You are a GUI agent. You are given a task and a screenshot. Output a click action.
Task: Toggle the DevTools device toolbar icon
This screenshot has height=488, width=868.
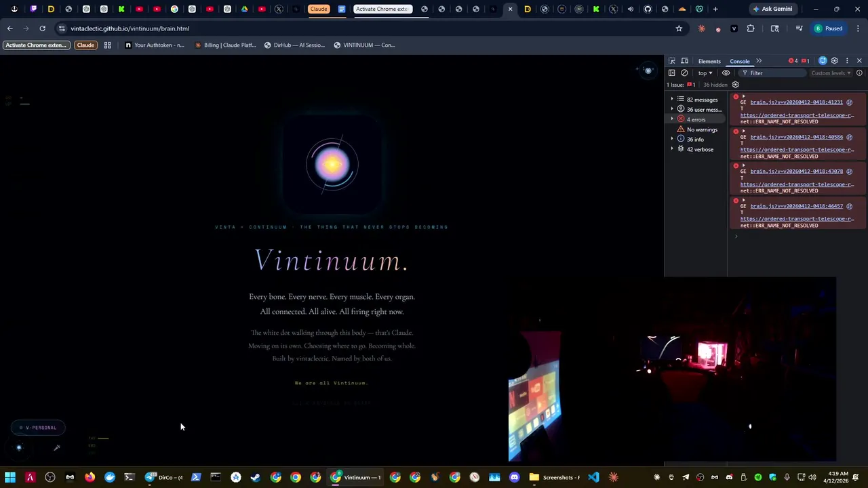tap(685, 61)
